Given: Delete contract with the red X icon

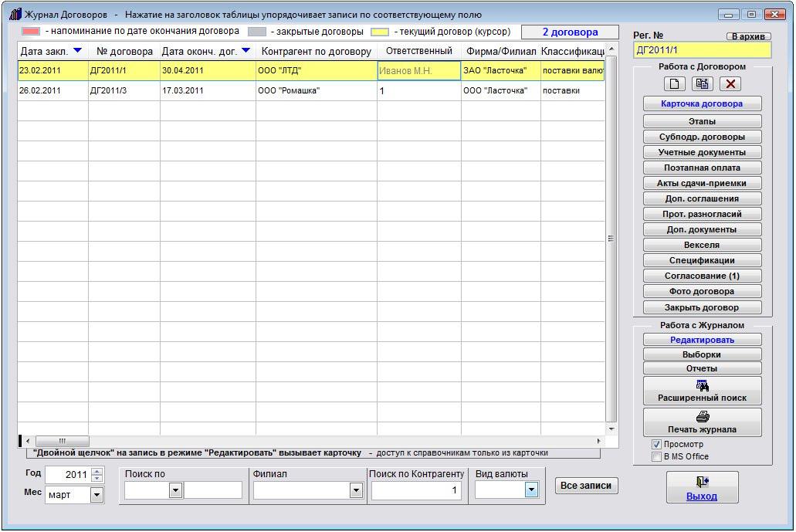Looking at the screenshot, I should pyautogui.click(x=730, y=84).
